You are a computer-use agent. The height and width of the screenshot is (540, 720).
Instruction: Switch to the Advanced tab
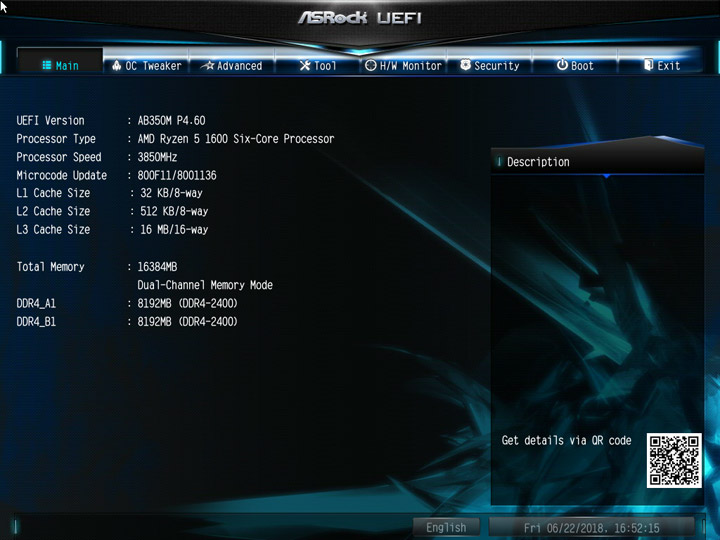coord(232,63)
